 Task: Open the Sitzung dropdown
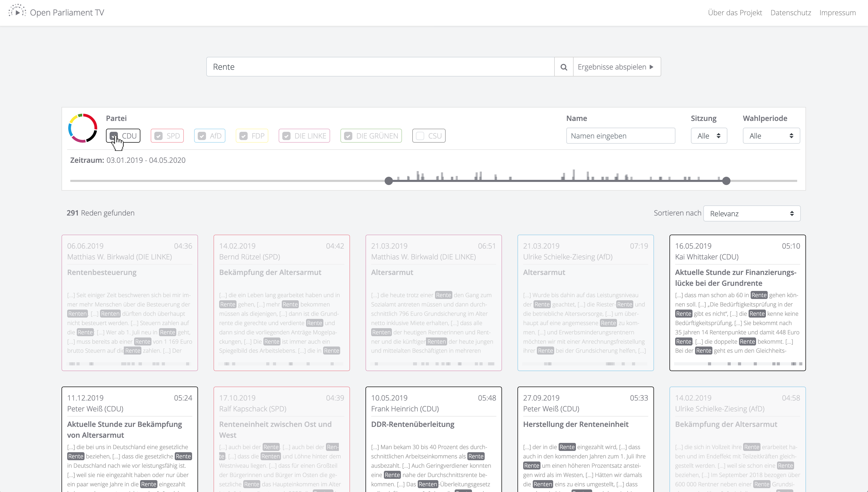tap(709, 136)
